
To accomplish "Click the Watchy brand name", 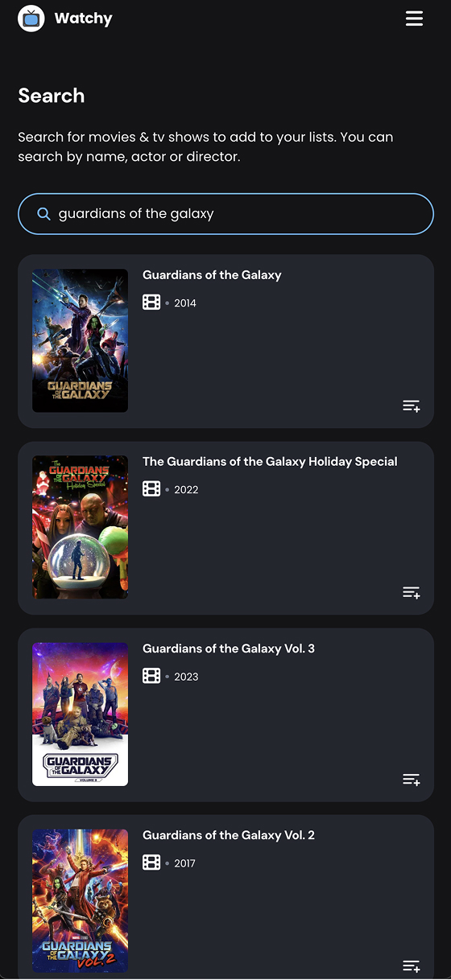I will tap(83, 19).
